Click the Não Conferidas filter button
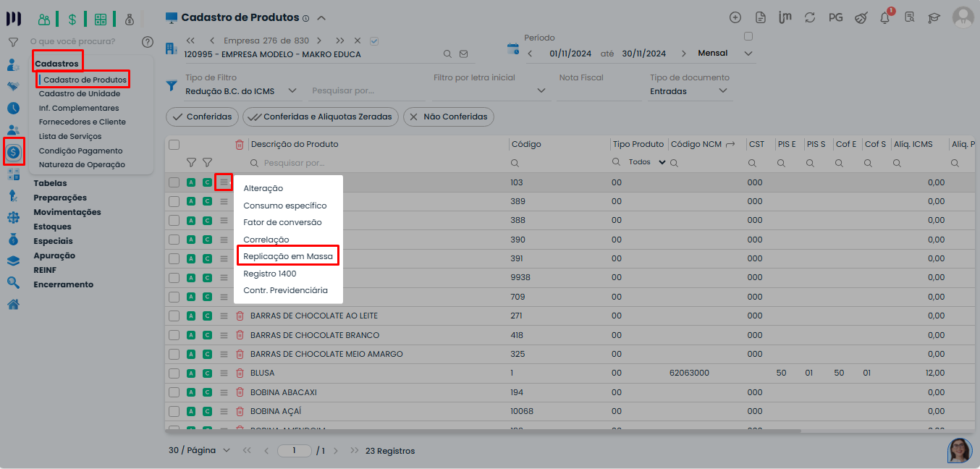The height and width of the screenshot is (469, 980). [448, 117]
